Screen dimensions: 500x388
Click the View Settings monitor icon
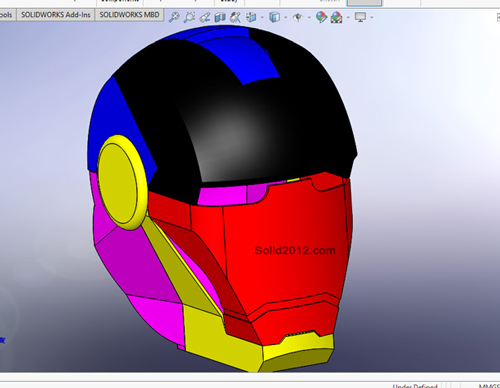[x=360, y=17]
